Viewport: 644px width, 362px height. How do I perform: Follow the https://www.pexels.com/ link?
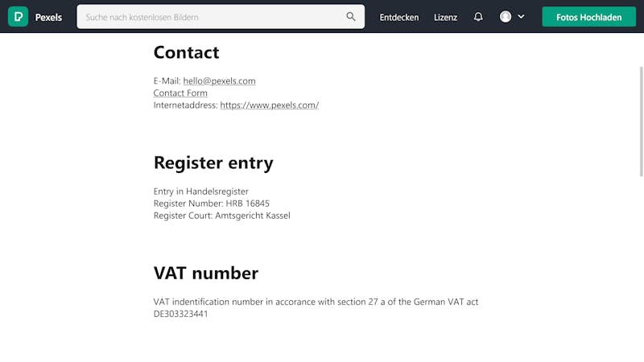click(x=270, y=105)
